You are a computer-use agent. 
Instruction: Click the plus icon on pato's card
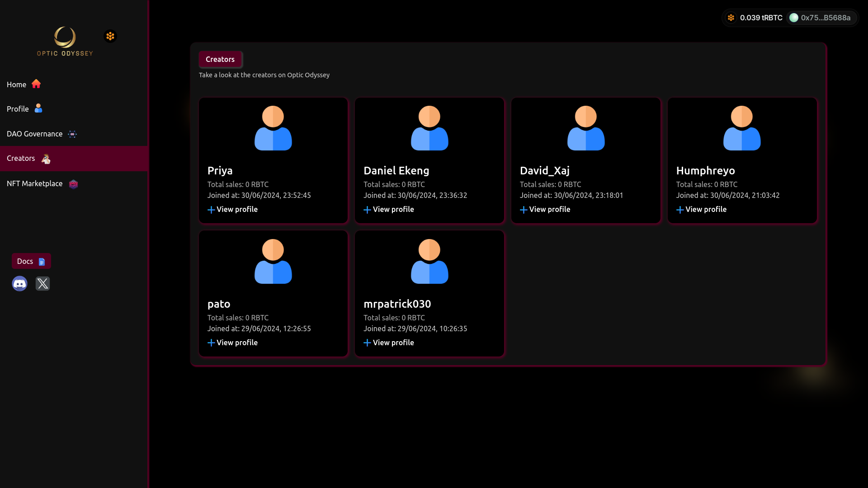[211, 343]
